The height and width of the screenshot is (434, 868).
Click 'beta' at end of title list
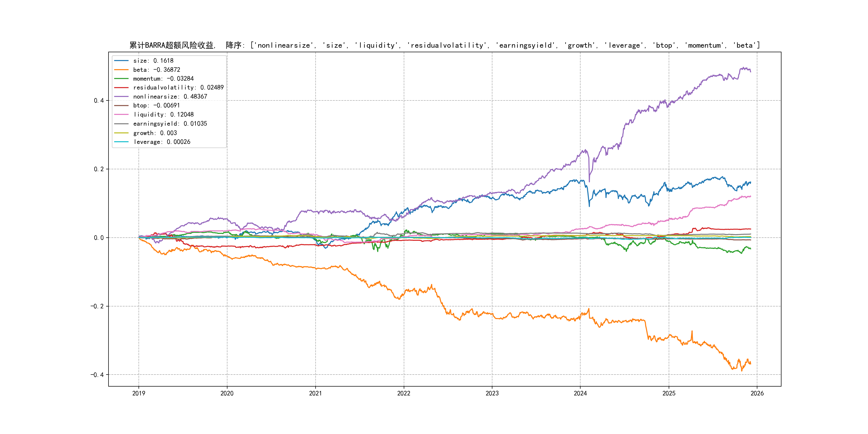(x=744, y=45)
